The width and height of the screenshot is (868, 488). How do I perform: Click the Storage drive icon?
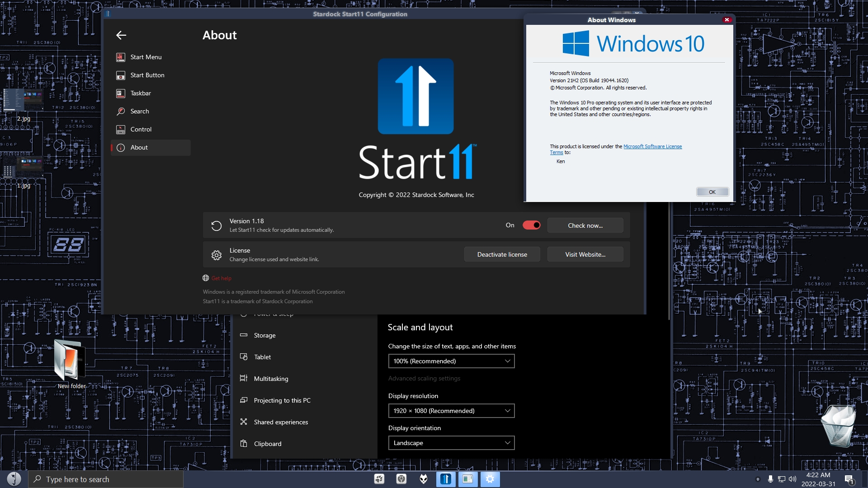coord(244,335)
